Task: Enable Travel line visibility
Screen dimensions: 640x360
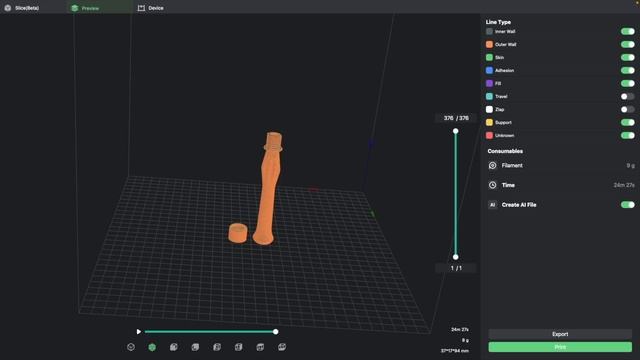Action: 627,96
